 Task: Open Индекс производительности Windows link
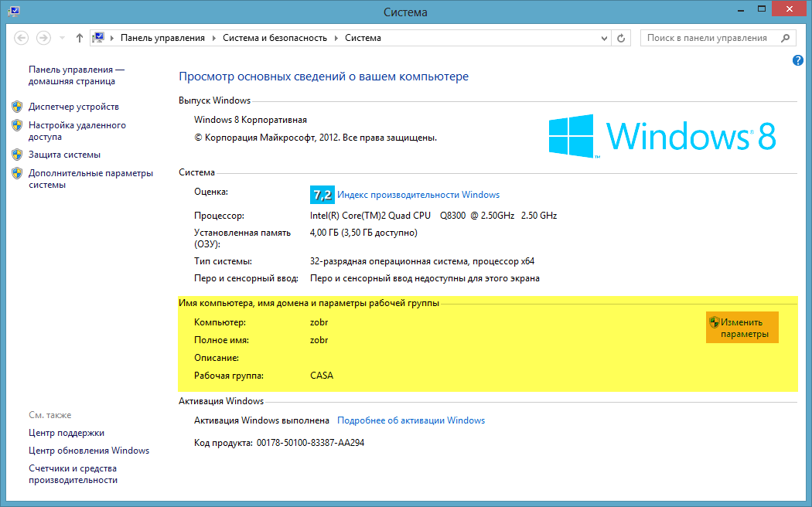(418, 195)
